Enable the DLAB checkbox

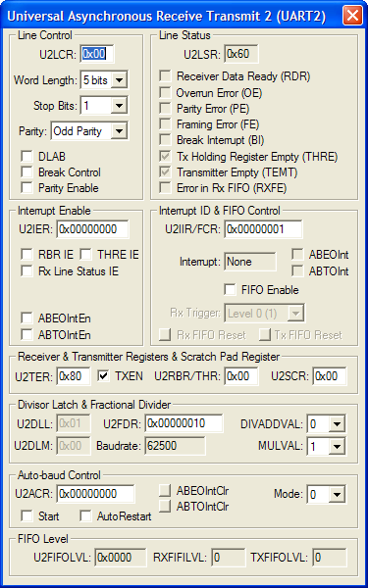tap(26, 157)
